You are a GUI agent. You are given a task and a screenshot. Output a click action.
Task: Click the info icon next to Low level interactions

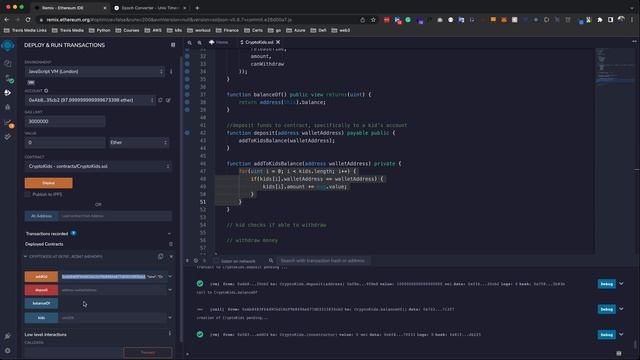coord(170,333)
